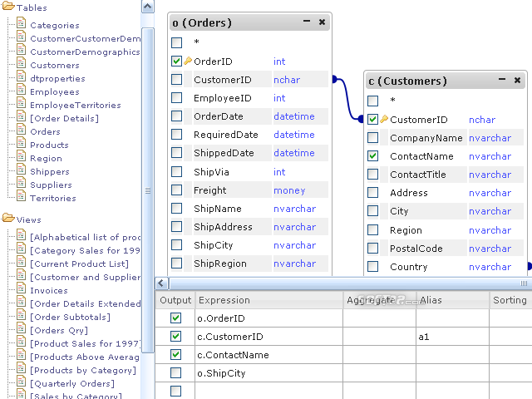Screen dimensions: 532x399
Task: Click the view icon beside [Quarterly Orders]
Action: (x=21, y=382)
